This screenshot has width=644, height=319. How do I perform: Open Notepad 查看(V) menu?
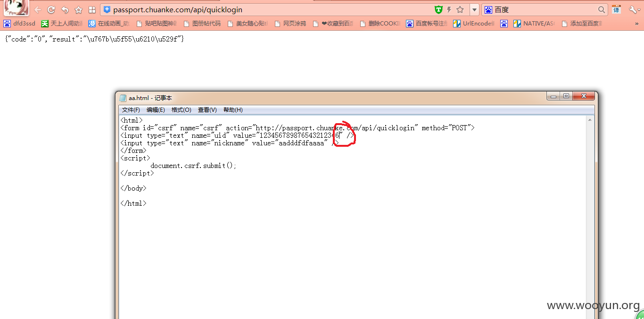point(207,110)
